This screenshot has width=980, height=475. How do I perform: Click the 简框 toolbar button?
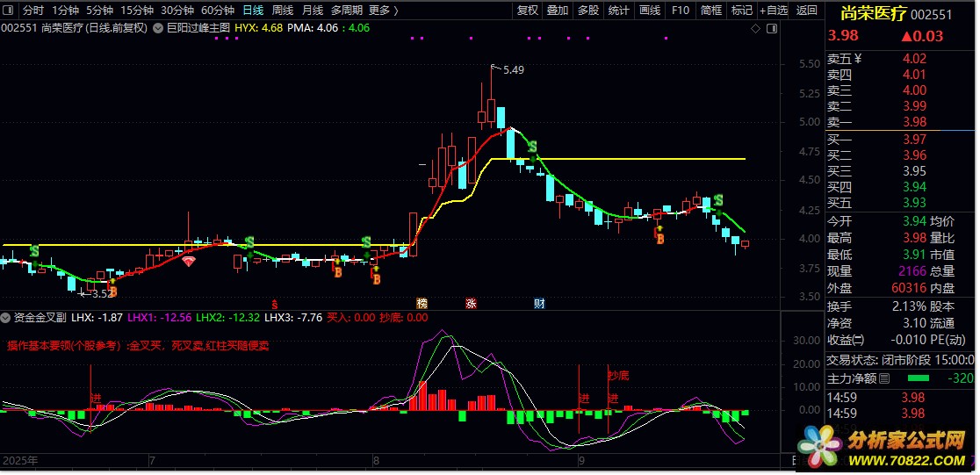pyautogui.click(x=711, y=10)
